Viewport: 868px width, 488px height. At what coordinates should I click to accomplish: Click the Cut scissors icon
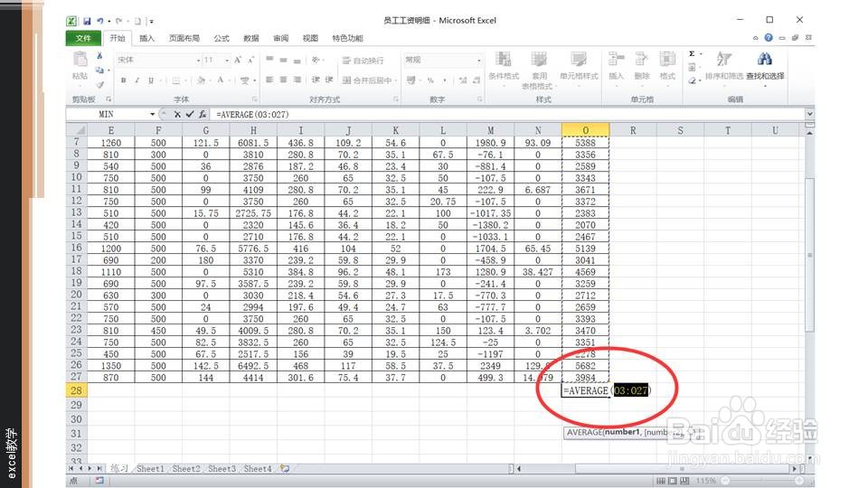point(99,56)
